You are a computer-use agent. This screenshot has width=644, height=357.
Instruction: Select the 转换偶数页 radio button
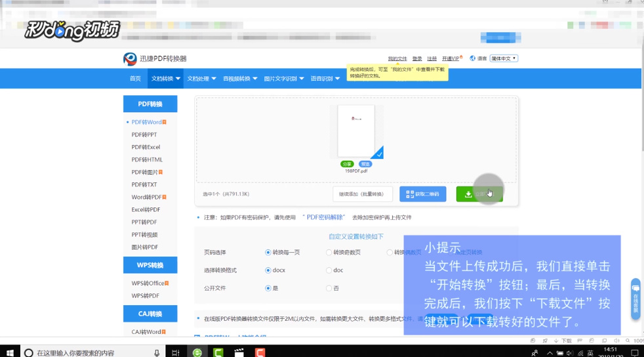[390, 252]
